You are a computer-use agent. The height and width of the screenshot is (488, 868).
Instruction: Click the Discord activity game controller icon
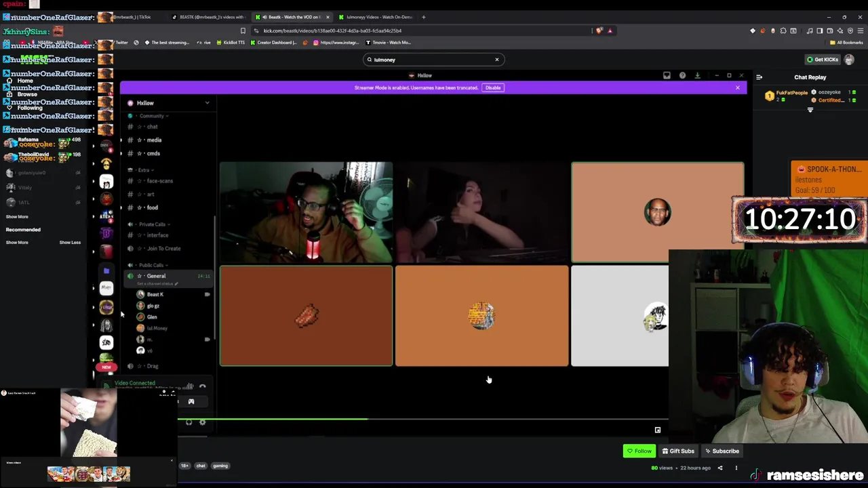pos(191,402)
